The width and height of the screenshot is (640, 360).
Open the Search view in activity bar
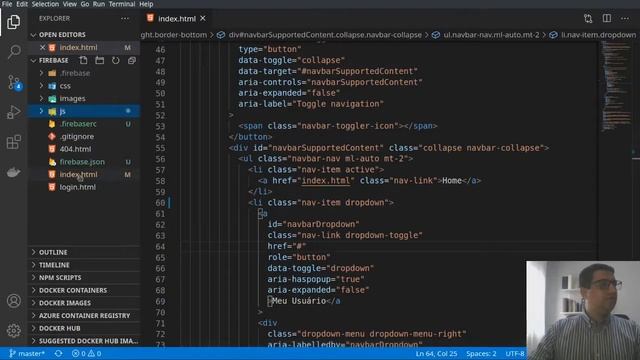[13, 51]
